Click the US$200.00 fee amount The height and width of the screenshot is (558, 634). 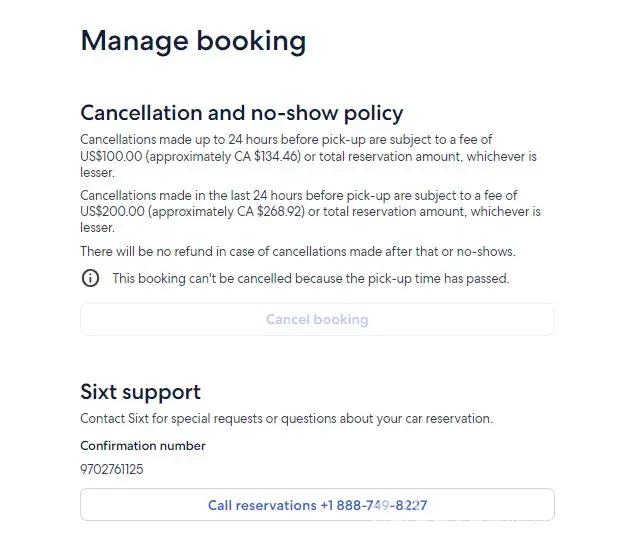112,212
